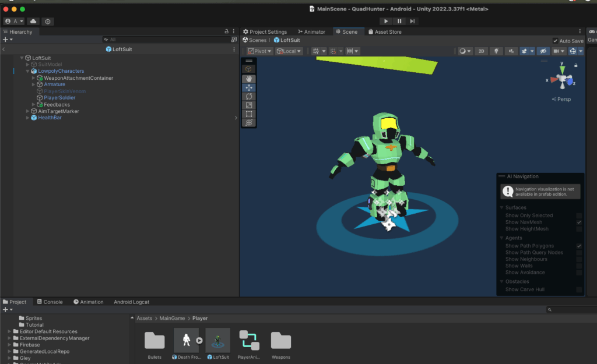The height and width of the screenshot is (364, 597).
Task: Go back from prefab with hierarchy arrow
Action: (x=3, y=49)
